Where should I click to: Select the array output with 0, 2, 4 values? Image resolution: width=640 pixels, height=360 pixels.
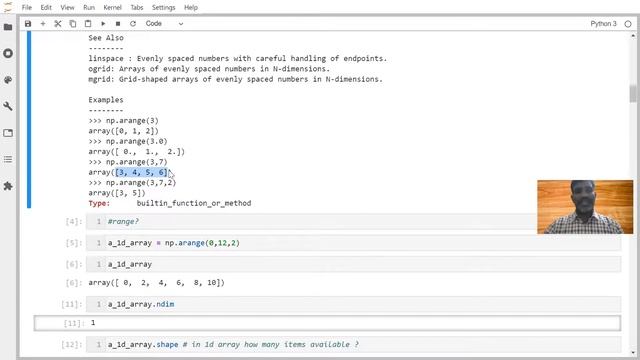point(156,282)
